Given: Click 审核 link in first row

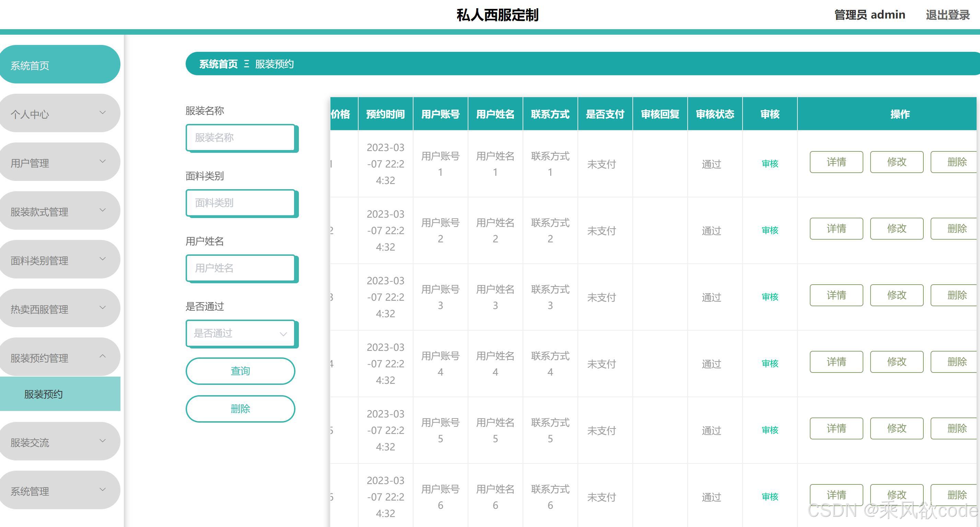Looking at the screenshot, I should click(770, 164).
